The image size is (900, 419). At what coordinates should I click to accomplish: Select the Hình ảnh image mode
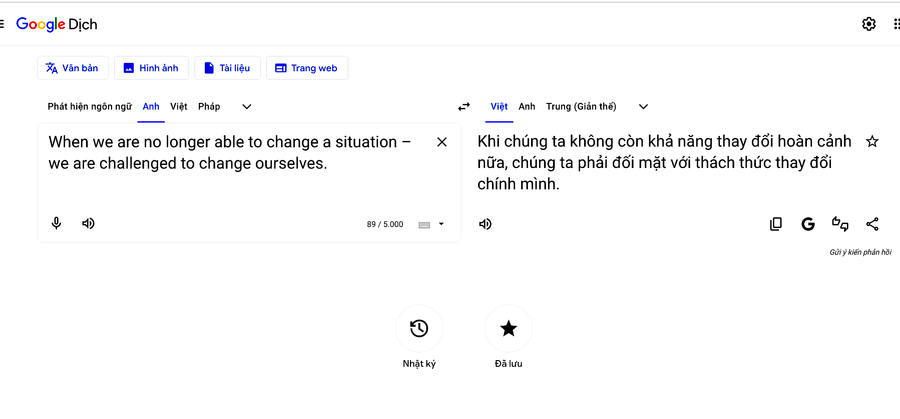pos(152,68)
